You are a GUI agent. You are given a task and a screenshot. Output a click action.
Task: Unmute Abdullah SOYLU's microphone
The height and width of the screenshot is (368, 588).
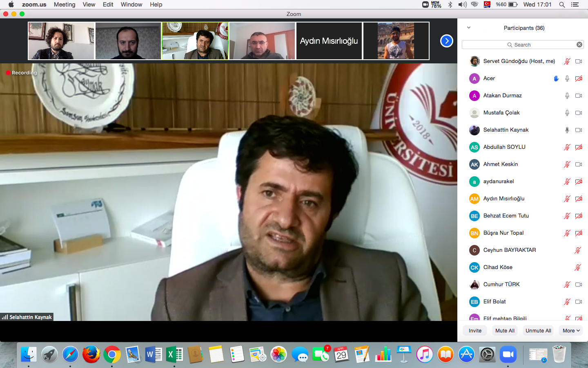[x=567, y=147]
